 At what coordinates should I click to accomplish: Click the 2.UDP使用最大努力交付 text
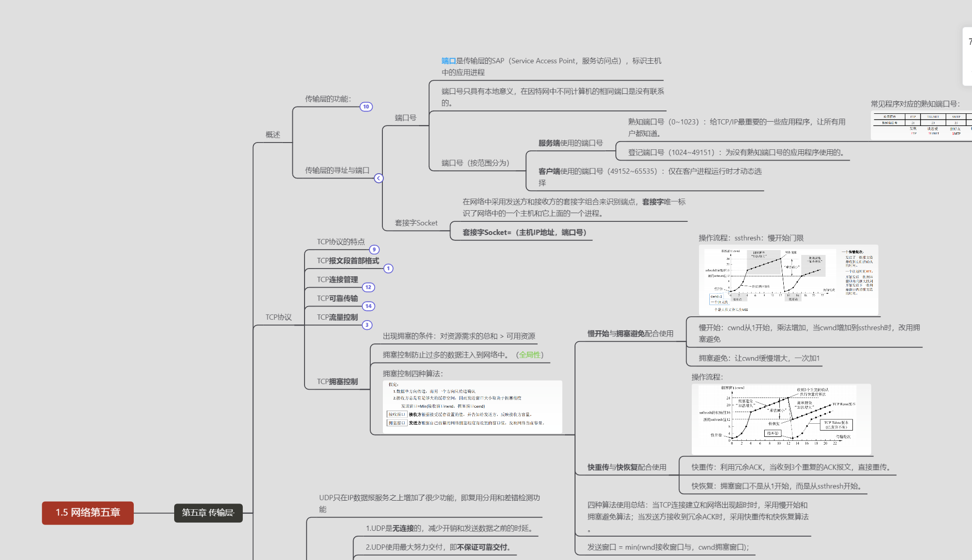439,547
